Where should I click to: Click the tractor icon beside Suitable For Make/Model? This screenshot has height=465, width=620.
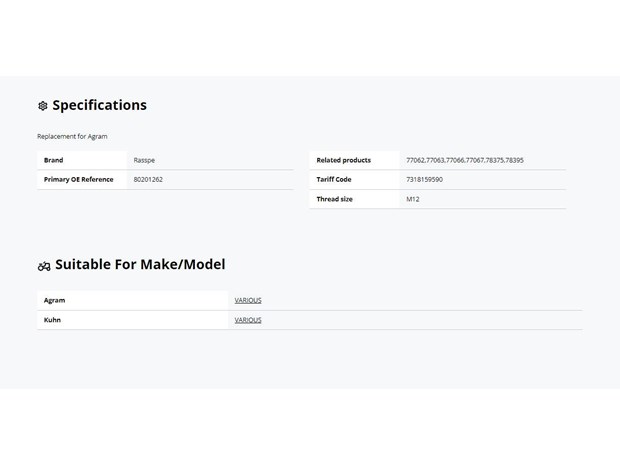[x=44, y=266]
